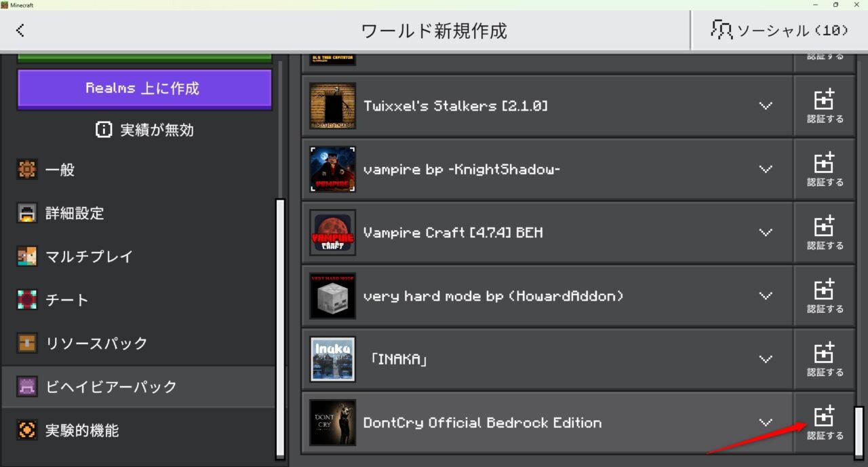
Task: Activate the very hard mode bp pack
Action: point(825,296)
